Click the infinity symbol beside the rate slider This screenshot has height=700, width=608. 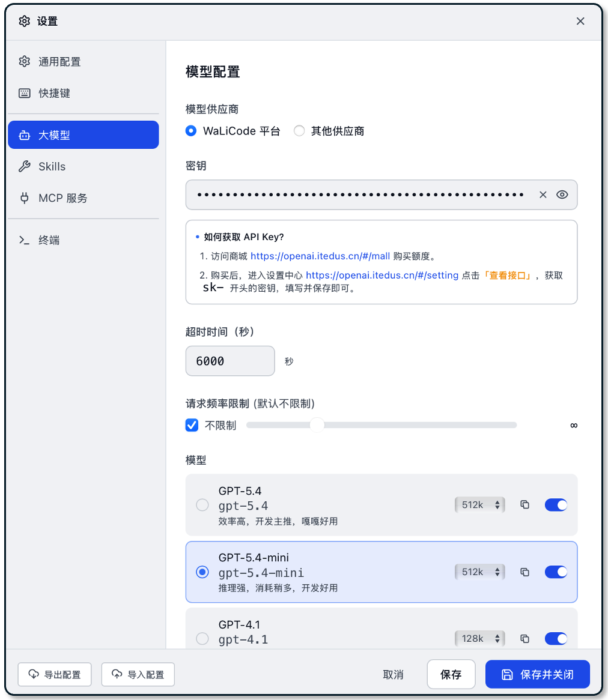(574, 425)
